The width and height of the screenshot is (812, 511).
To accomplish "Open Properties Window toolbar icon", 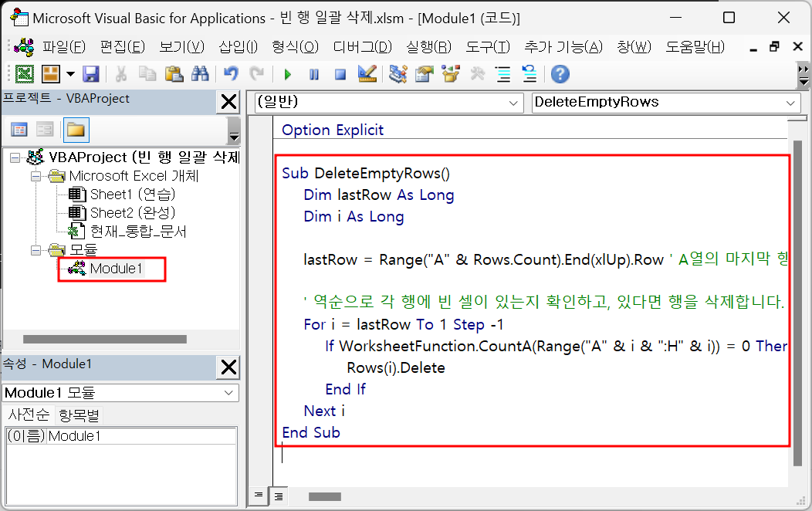I will (424, 74).
